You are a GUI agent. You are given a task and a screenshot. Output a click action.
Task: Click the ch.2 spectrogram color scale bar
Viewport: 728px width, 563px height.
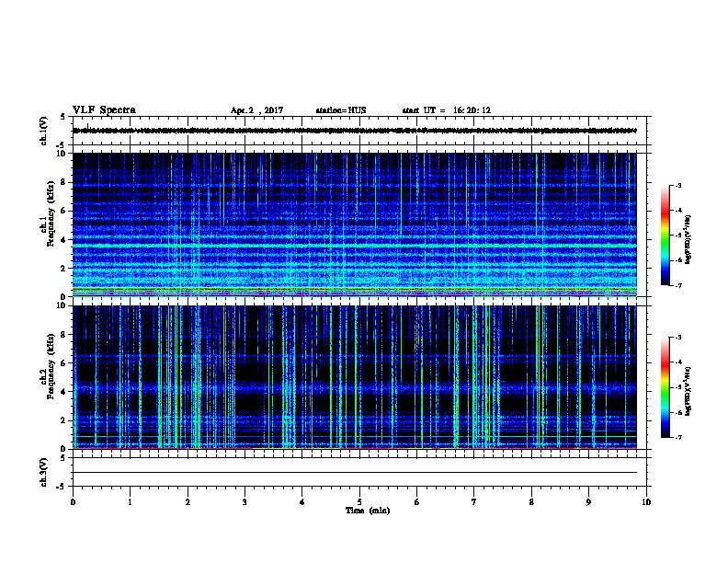pos(665,387)
